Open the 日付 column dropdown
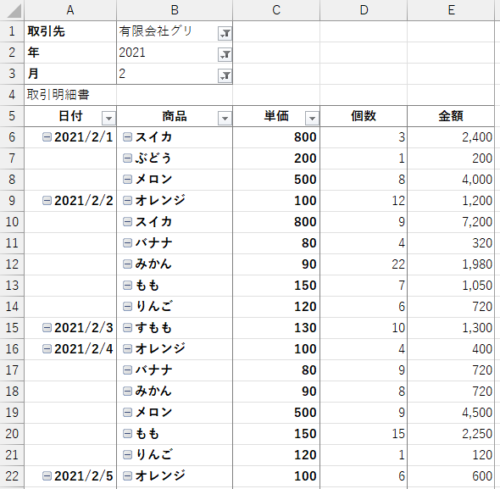 109,118
